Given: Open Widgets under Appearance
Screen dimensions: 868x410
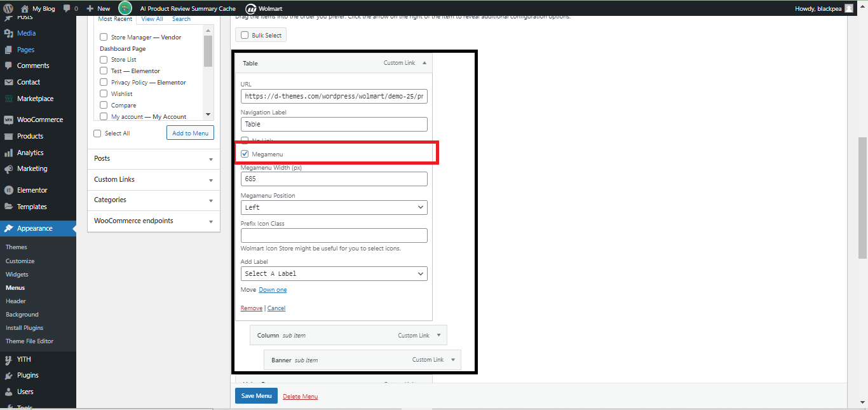Looking at the screenshot, I should click(x=17, y=275).
